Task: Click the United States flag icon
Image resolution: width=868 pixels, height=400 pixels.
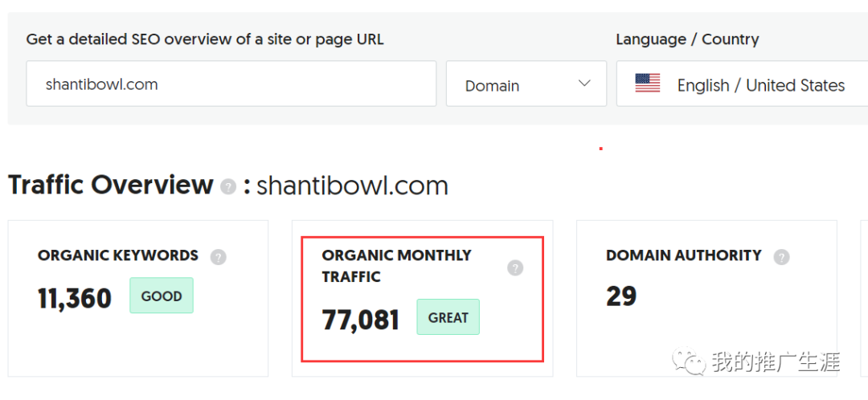Action: tap(647, 84)
